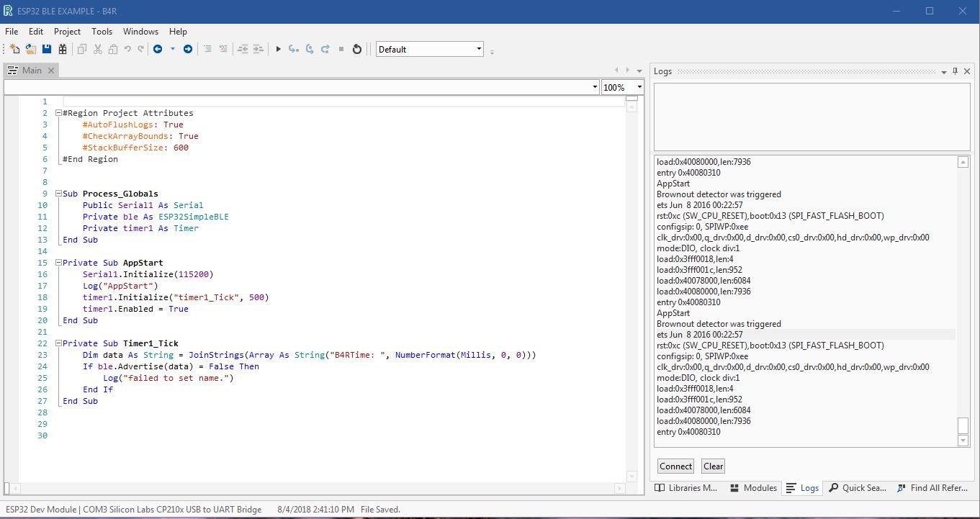980x519 pixels.
Task: Click the Navigate Forward blue arrow
Action: [x=188, y=49]
